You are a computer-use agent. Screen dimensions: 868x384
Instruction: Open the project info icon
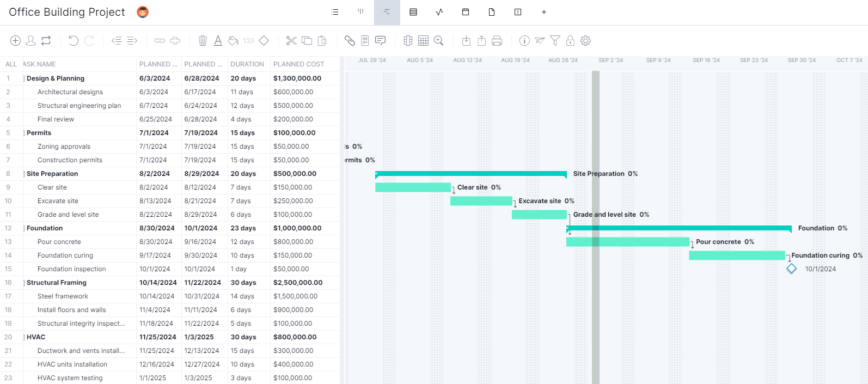coord(524,40)
